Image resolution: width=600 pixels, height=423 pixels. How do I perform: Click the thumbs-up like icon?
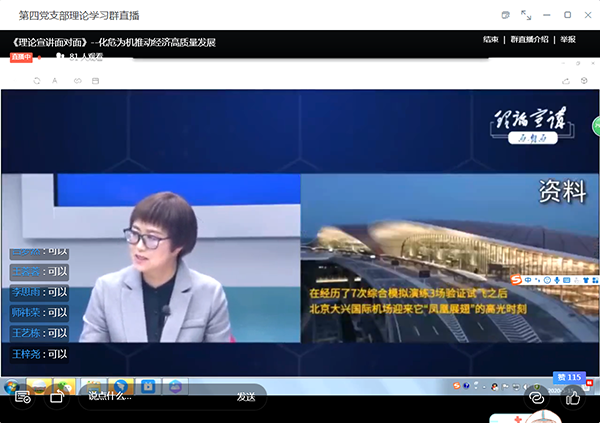pos(574,397)
